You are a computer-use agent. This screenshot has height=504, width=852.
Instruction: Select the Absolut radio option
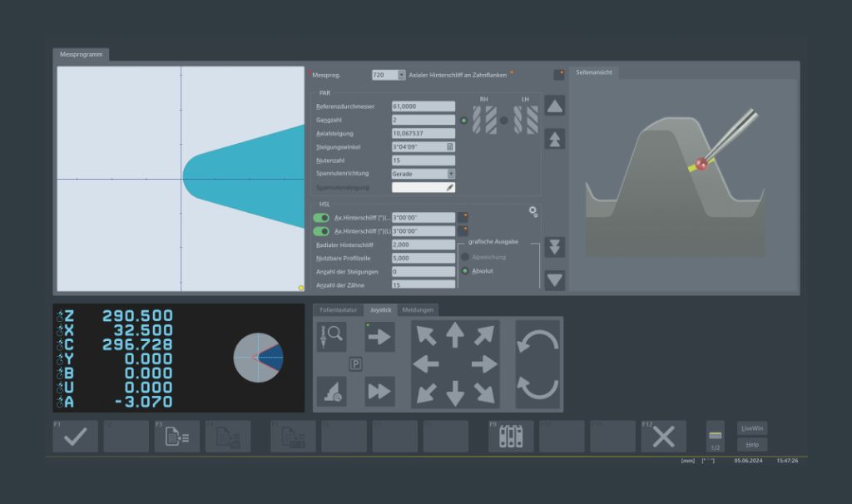[465, 271]
